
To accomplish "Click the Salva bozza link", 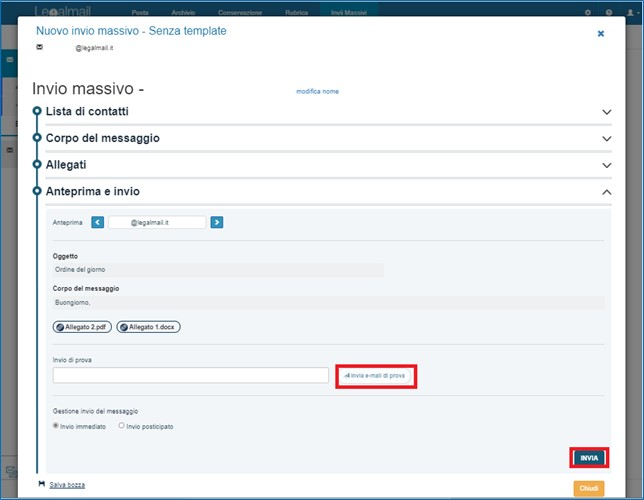I will pos(66,485).
